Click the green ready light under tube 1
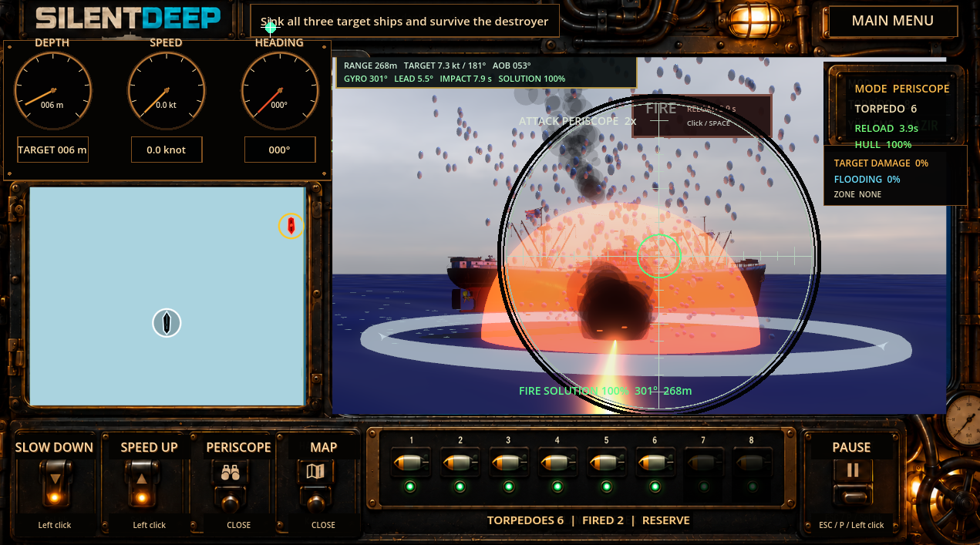The width and height of the screenshot is (980, 545). (410, 486)
